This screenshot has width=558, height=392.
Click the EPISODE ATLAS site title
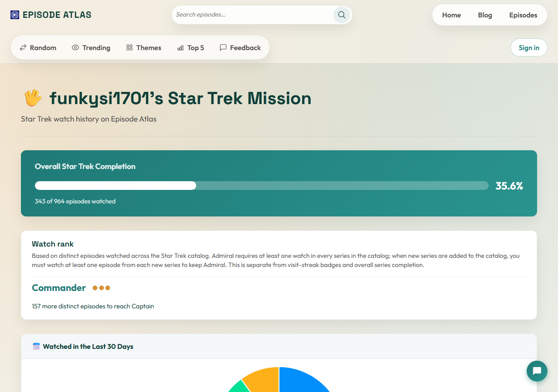click(57, 15)
